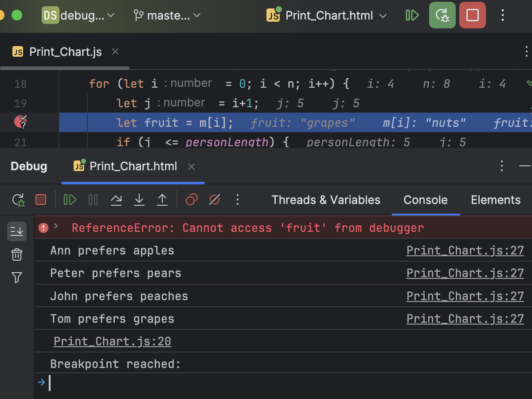Follow the Print_Chart.js:20 link
This screenshot has width=532, height=399.
(112, 341)
